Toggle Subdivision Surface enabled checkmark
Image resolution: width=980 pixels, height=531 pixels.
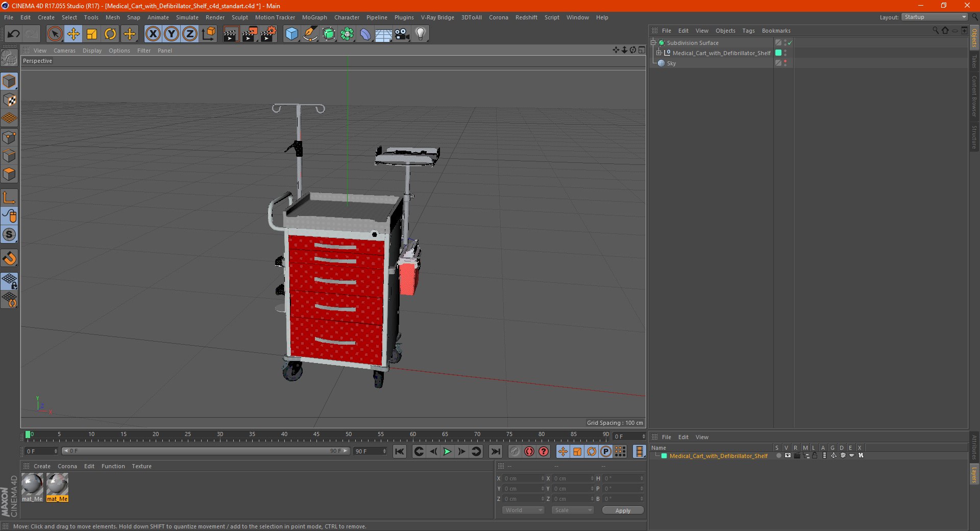tap(790, 43)
